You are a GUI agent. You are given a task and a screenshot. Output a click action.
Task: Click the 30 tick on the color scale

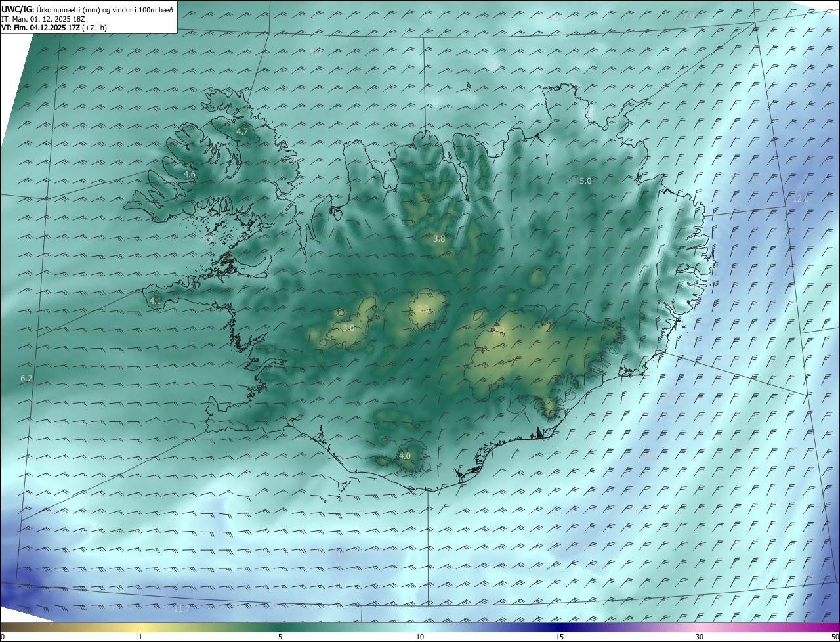(700, 637)
